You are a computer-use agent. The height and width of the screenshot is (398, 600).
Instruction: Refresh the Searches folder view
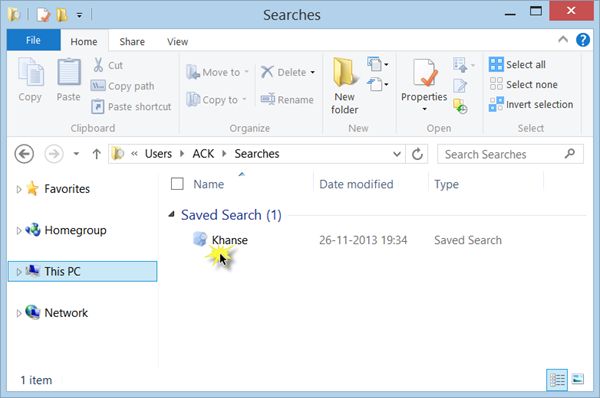(x=417, y=154)
